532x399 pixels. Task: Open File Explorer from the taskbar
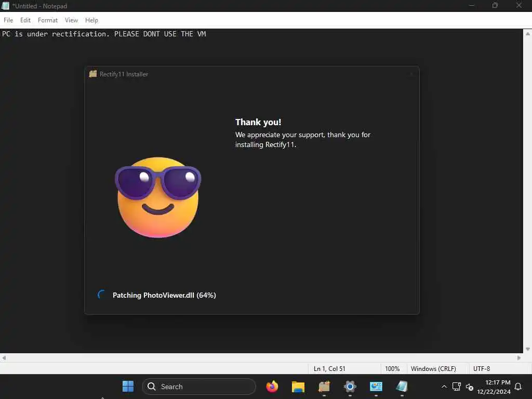(298, 387)
